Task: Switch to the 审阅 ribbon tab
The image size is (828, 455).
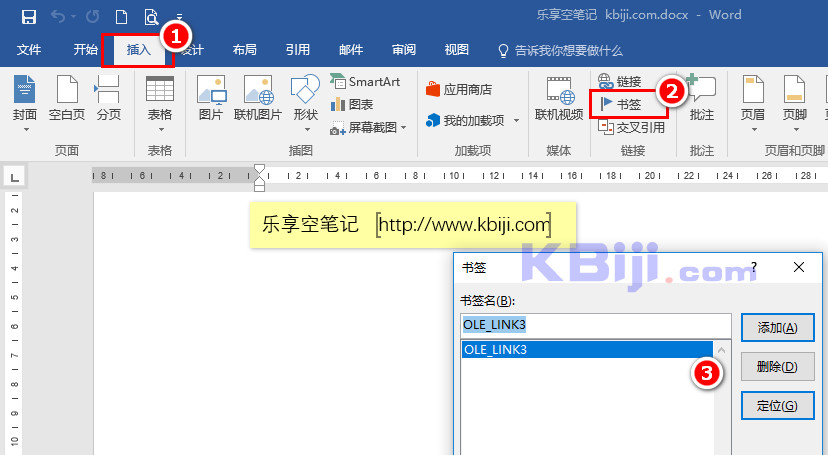Action: 404,50
